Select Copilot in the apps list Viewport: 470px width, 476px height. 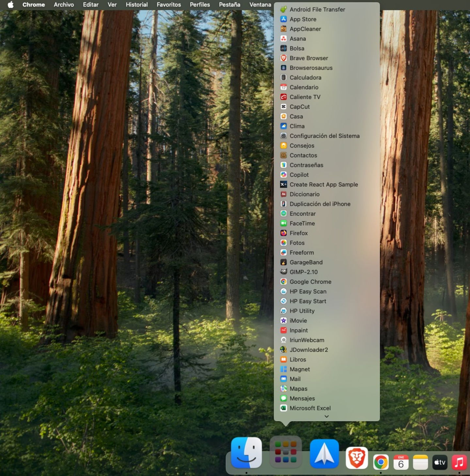(x=327, y=175)
